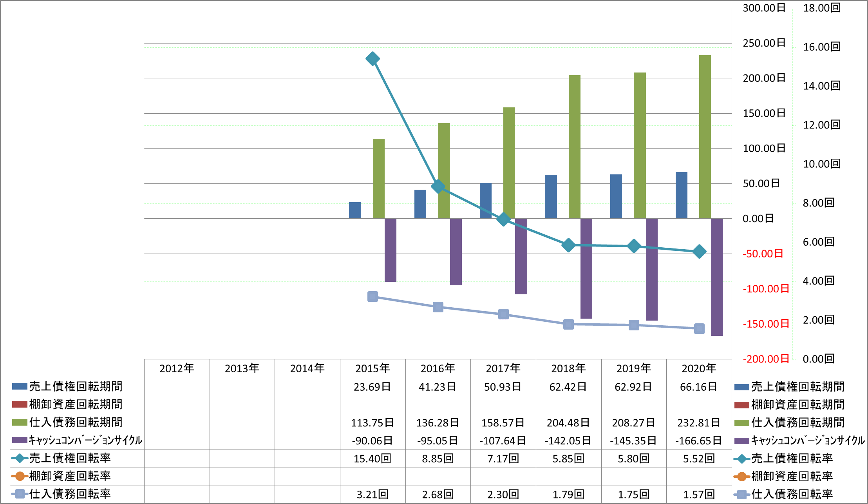Viewport: 868px width, 504px height.
Task: Click the 300.00日 axis label
Action: tap(764, 8)
